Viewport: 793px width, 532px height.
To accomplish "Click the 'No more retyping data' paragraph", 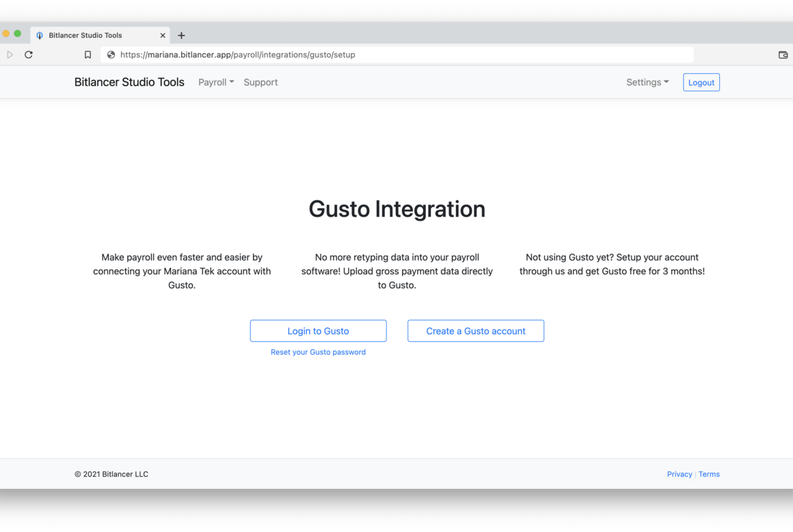I will tap(397, 271).
